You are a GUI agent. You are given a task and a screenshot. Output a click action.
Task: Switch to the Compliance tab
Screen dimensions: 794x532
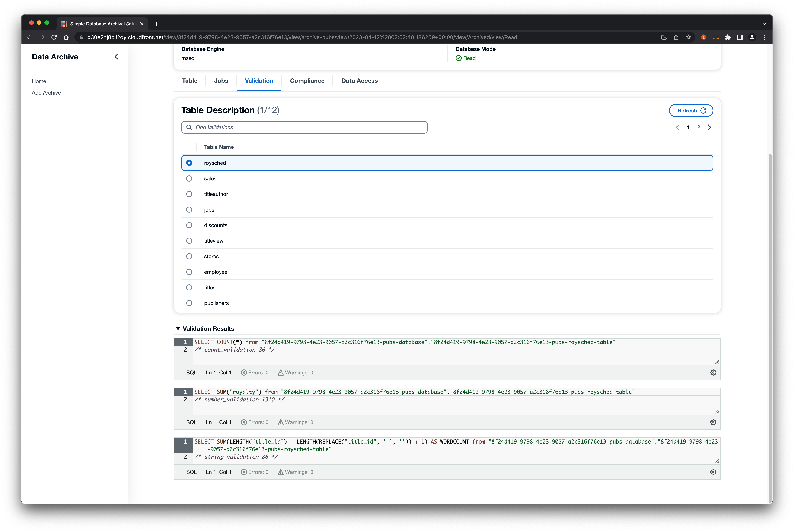coord(307,81)
